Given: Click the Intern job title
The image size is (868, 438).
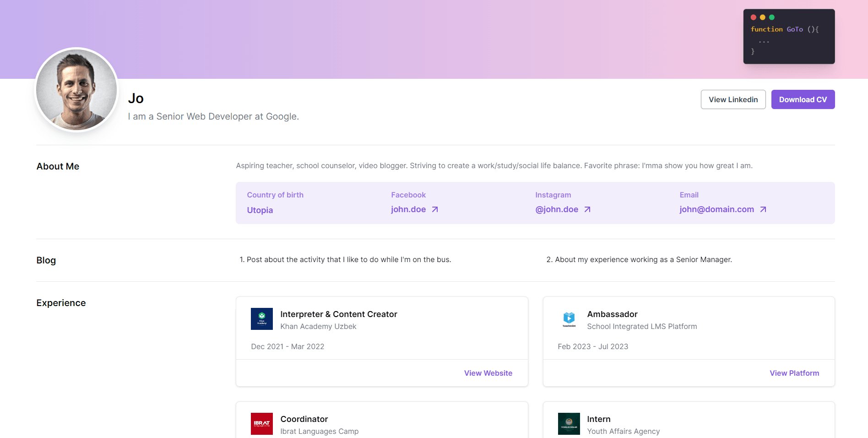Looking at the screenshot, I should pos(599,419).
